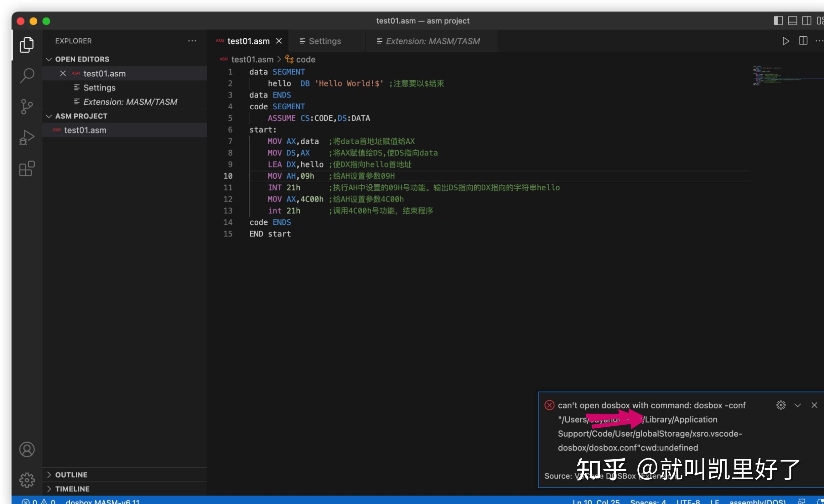Collapse the OPEN EDITORS section
This screenshot has width=824, height=504.
[49, 59]
